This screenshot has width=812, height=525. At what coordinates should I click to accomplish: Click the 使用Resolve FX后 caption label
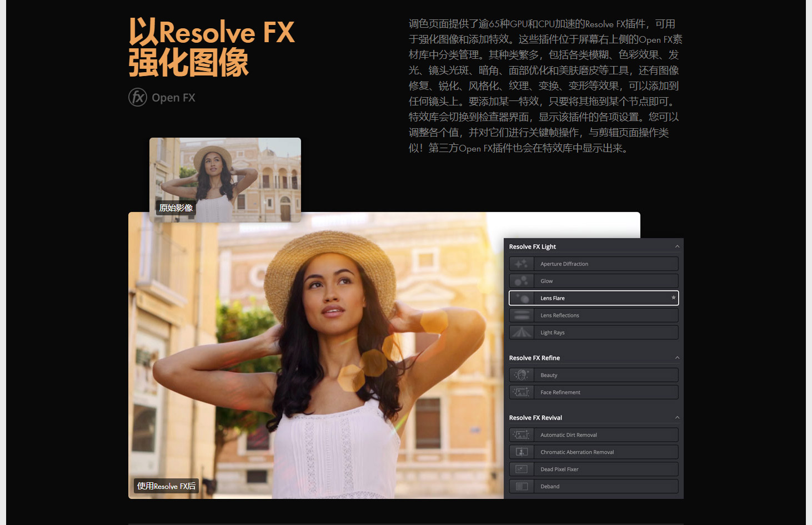tap(166, 486)
